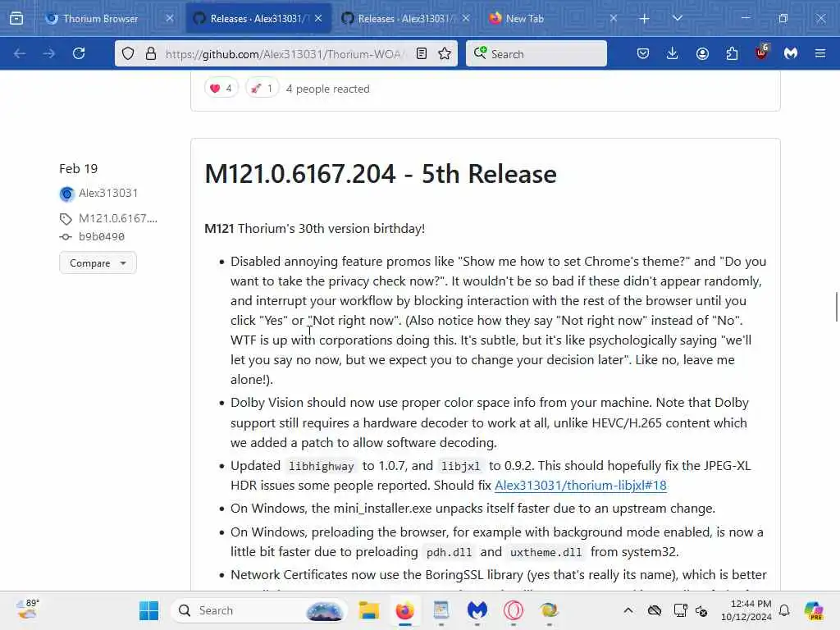Open the Firefox View tab list icon
Image resolution: width=840 pixels, height=630 pixels.
click(16, 18)
